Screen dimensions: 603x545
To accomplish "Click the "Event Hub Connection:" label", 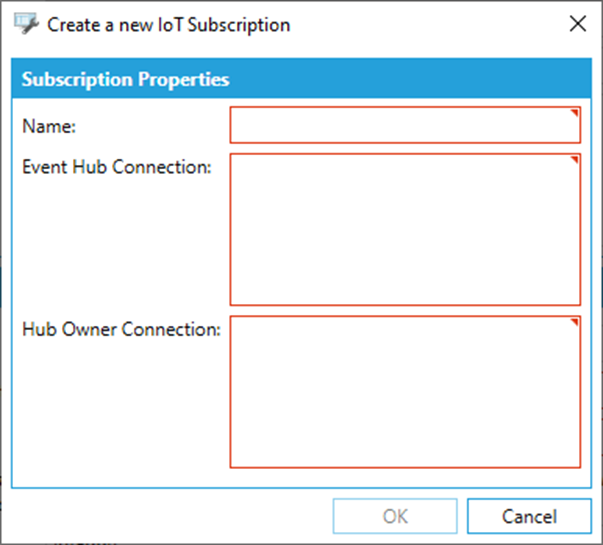I will 116,167.
